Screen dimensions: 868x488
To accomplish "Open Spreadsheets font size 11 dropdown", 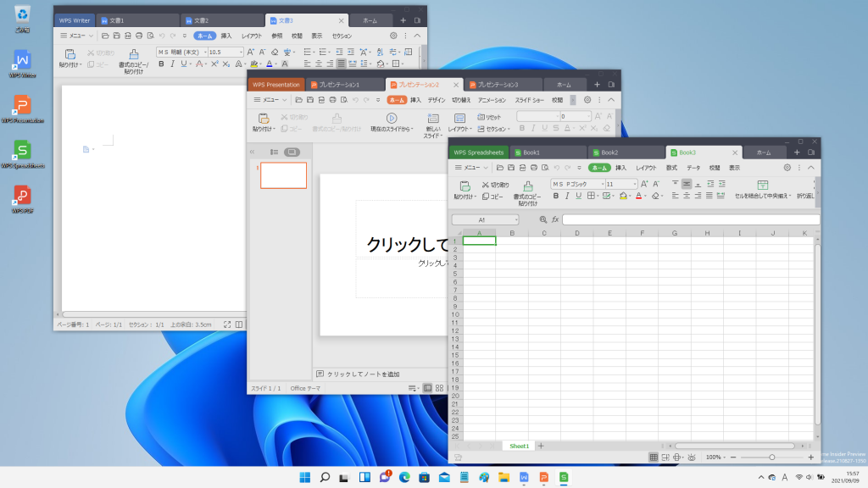I will tap(634, 184).
